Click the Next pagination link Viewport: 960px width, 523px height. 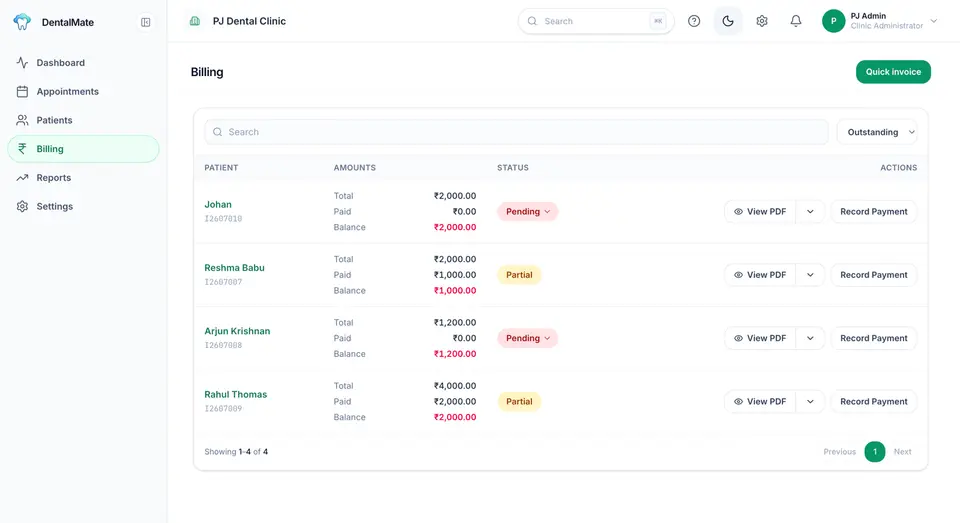902,452
